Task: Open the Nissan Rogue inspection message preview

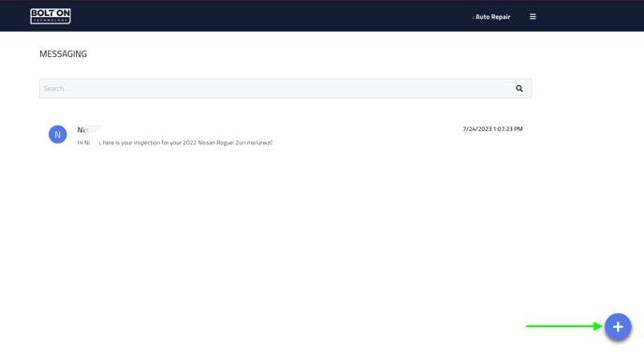Action: (175, 142)
